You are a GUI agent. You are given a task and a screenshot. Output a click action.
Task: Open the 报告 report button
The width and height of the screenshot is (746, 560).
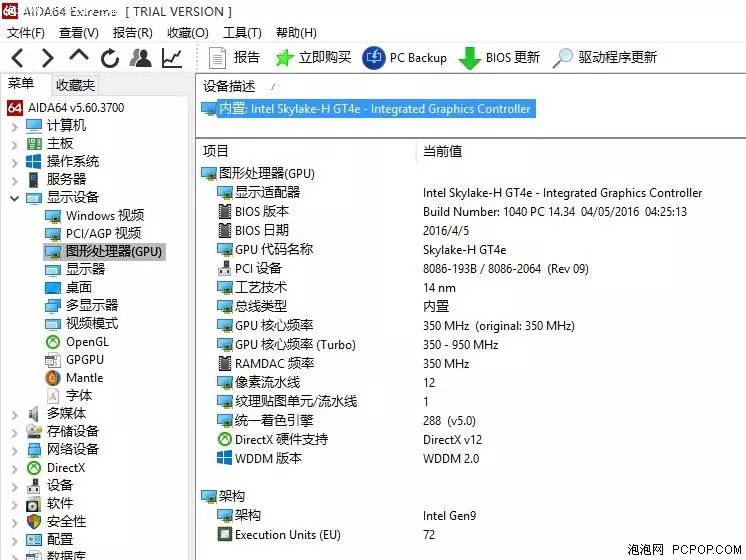point(234,58)
